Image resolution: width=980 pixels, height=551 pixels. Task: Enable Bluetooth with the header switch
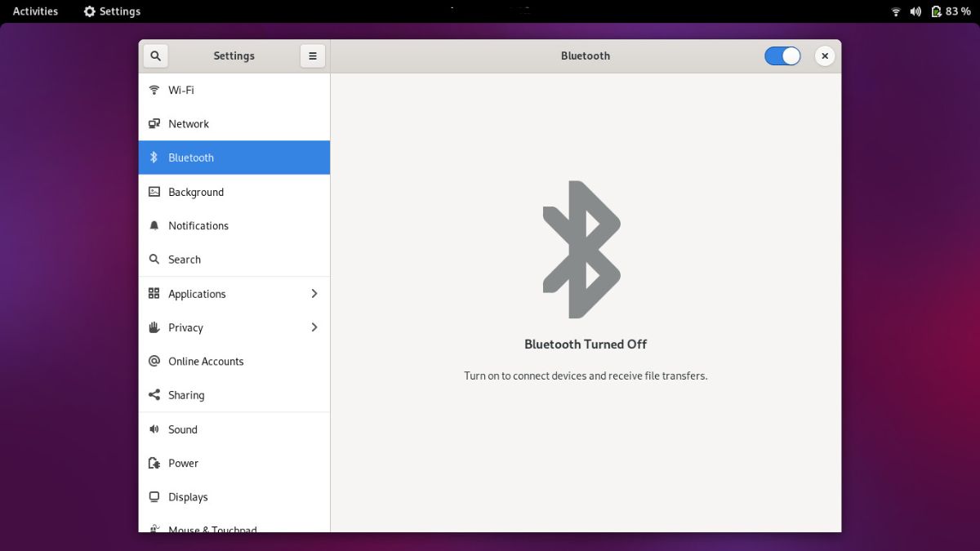coord(782,56)
